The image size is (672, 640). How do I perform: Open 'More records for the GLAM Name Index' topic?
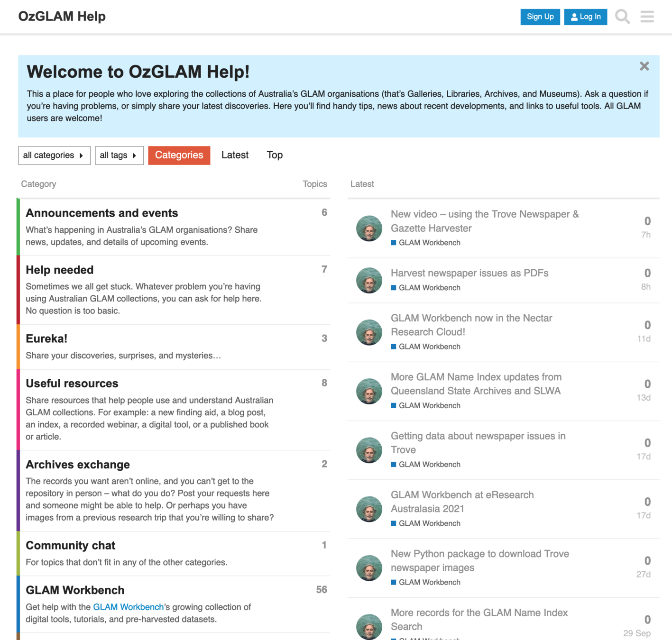point(479,619)
